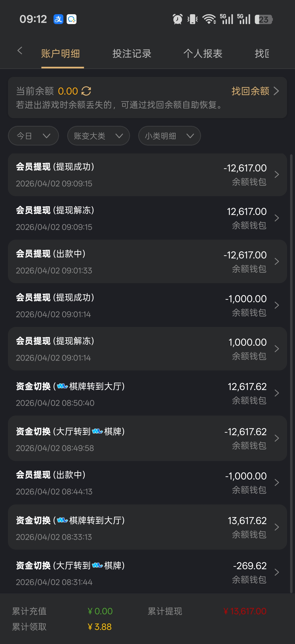Refresh the current balance
This screenshot has height=644, width=295.
pyautogui.click(x=86, y=91)
